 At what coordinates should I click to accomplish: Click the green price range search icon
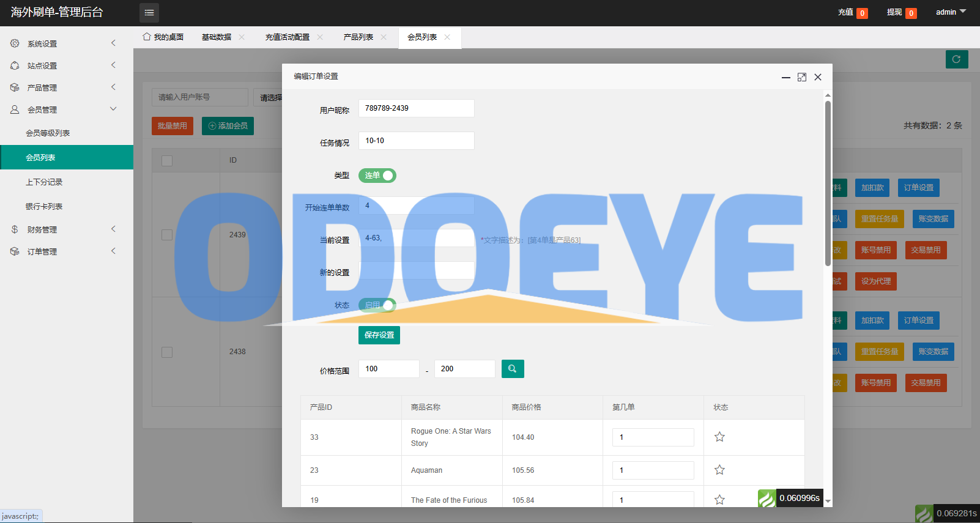coord(513,369)
